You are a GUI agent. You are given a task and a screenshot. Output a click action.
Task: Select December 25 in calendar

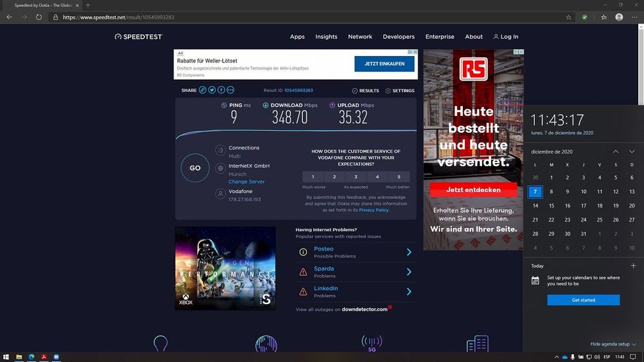point(600,220)
